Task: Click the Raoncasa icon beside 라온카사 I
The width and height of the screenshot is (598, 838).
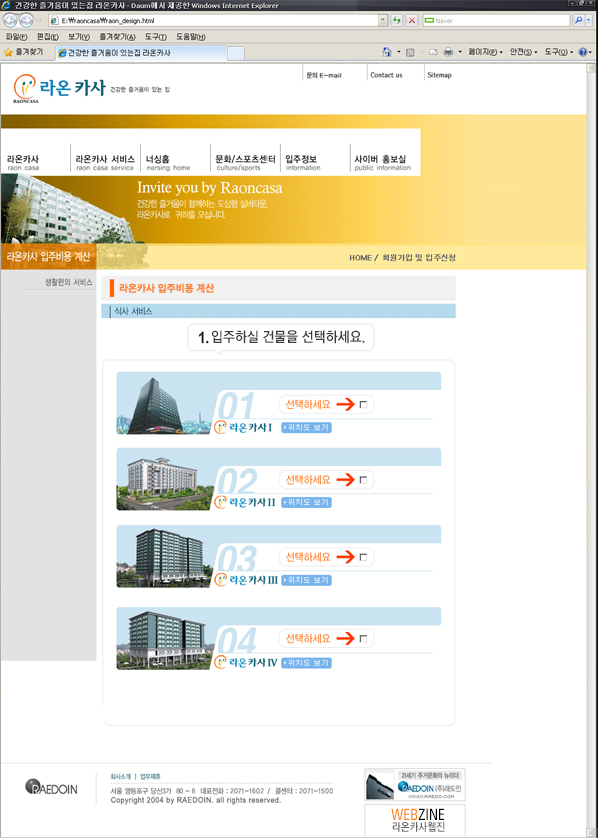Action: click(x=220, y=427)
